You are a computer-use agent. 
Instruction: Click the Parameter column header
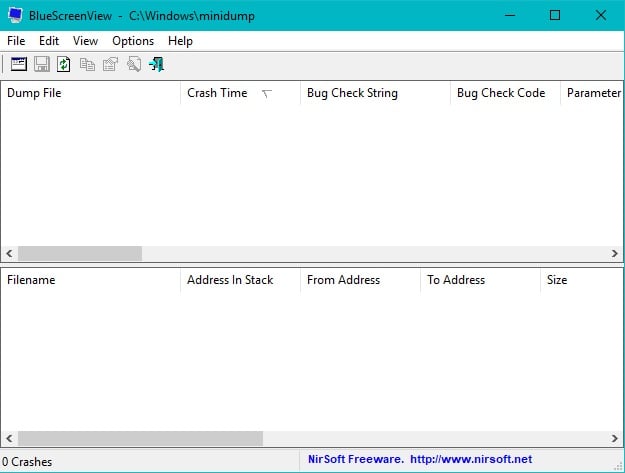[x=592, y=93]
